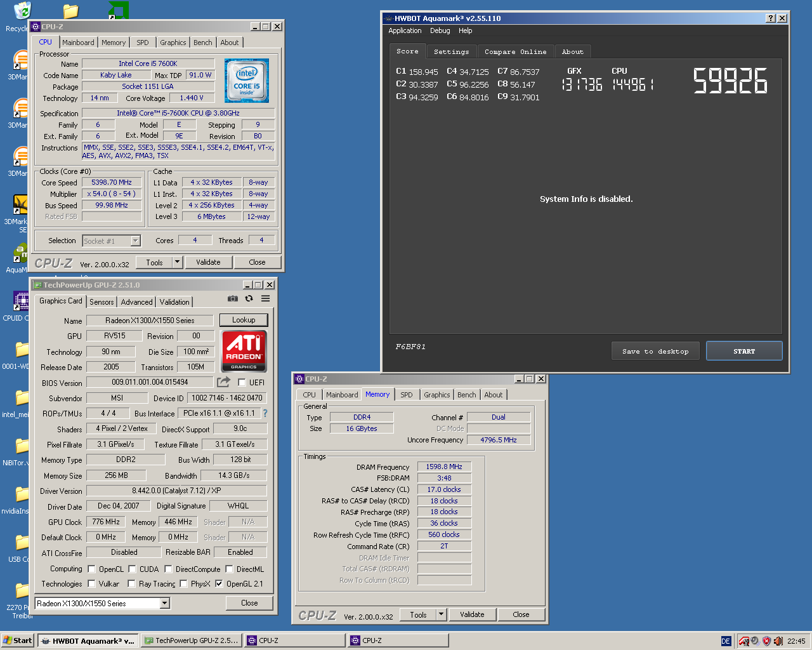Image resolution: width=812 pixels, height=650 pixels.
Task: Toggle UEFI checkbox in GPU-Z
Action: (x=242, y=382)
